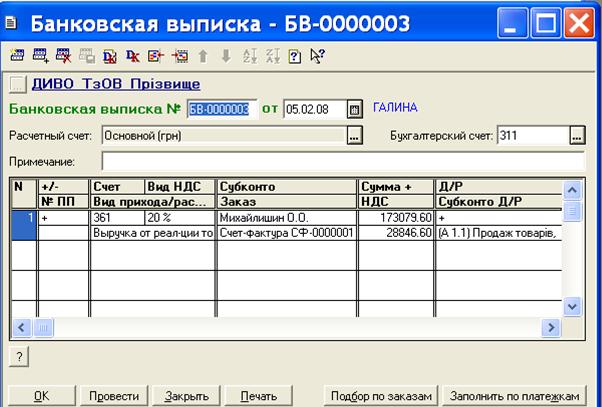Click the horizontal scroll left arrow
Viewport: 602px width, 407px height.
(22, 328)
